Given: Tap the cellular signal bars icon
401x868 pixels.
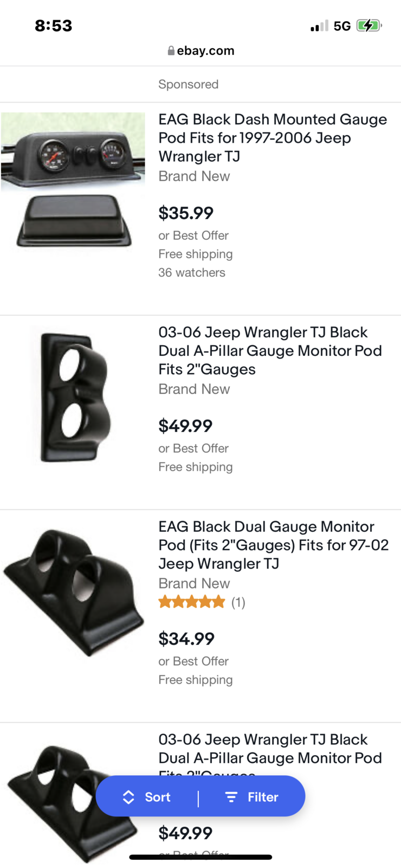Looking at the screenshot, I should pos(319,25).
